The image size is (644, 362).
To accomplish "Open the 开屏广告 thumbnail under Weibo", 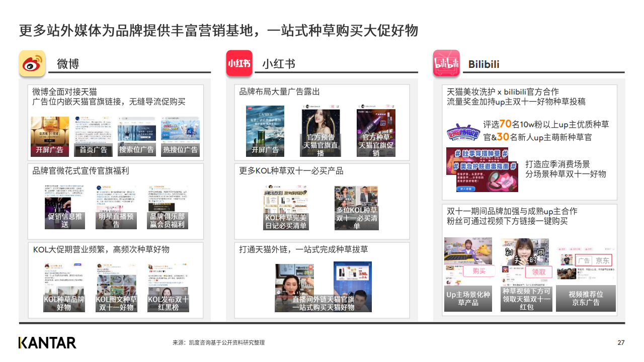I will 50,136.
